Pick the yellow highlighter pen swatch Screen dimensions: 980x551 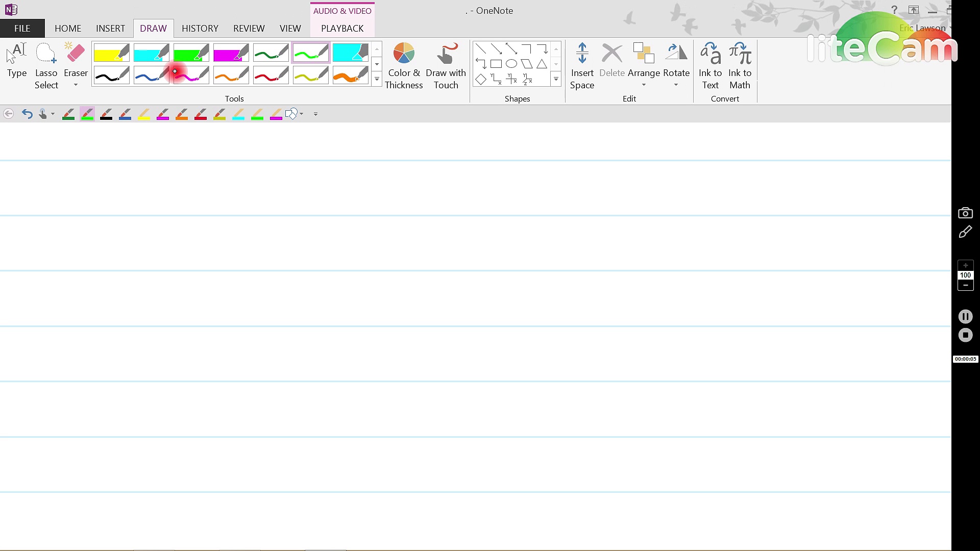pyautogui.click(x=111, y=53)
